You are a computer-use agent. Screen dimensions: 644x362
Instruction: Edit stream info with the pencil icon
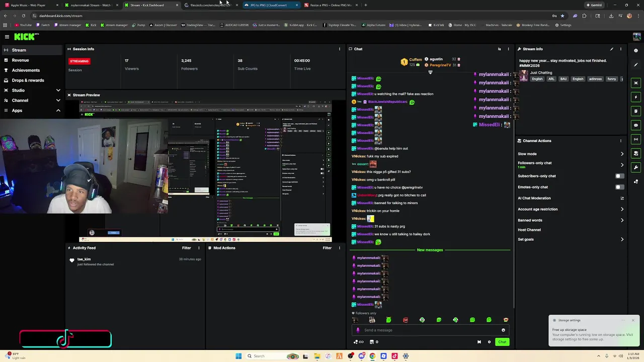click(611, 49)
